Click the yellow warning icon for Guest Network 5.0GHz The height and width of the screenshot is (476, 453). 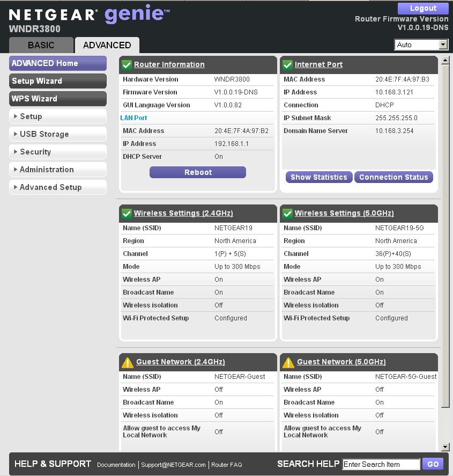click(288, 362)
